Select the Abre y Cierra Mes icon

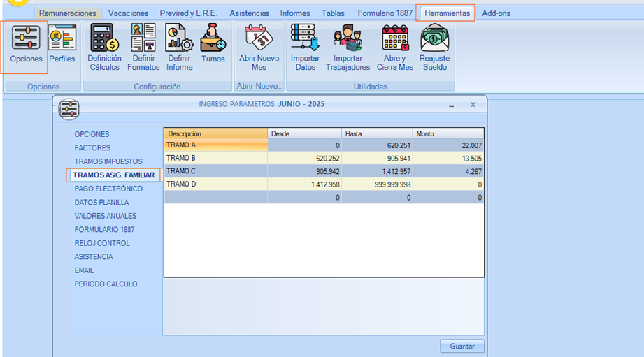click(395, 38)
